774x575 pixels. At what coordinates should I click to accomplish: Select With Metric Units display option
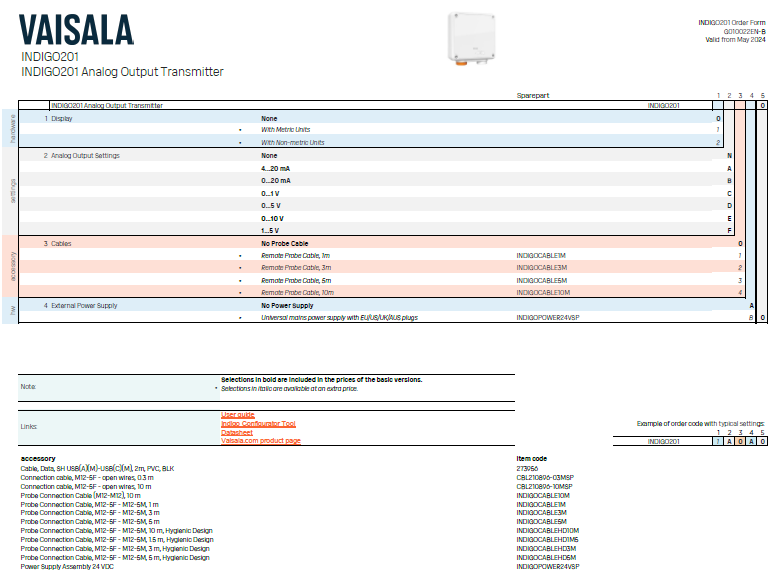[x=286, y=129]
